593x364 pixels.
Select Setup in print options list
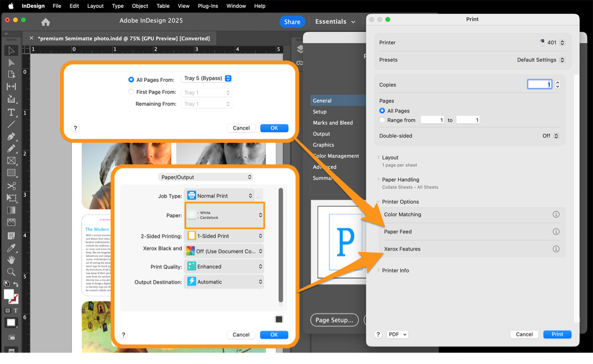[x=320, y=112]
